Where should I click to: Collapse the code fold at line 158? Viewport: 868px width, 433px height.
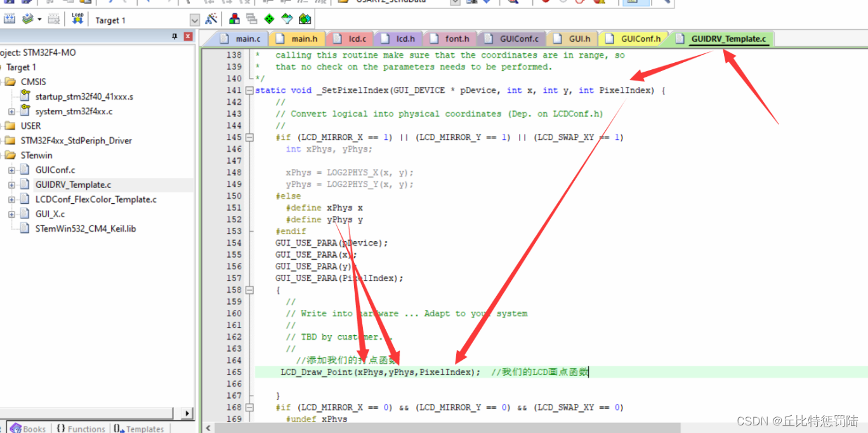(249, 290)
